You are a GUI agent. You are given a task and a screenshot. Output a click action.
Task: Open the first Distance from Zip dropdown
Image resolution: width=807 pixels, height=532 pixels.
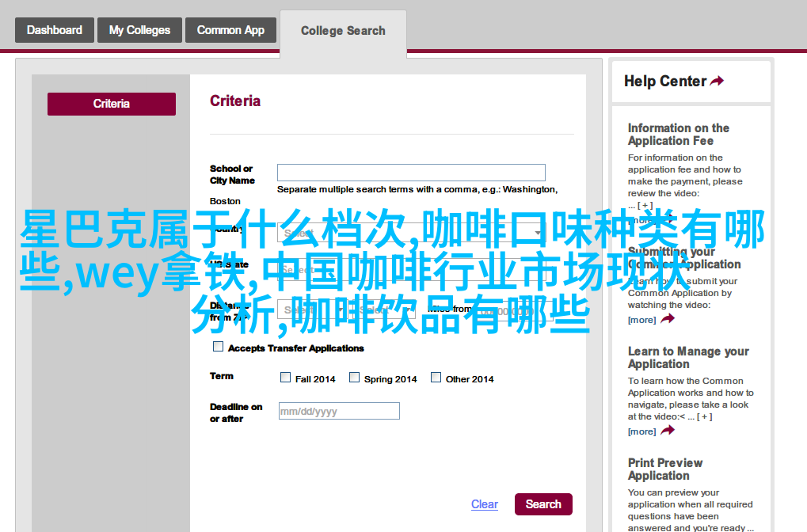click(312, 310)
